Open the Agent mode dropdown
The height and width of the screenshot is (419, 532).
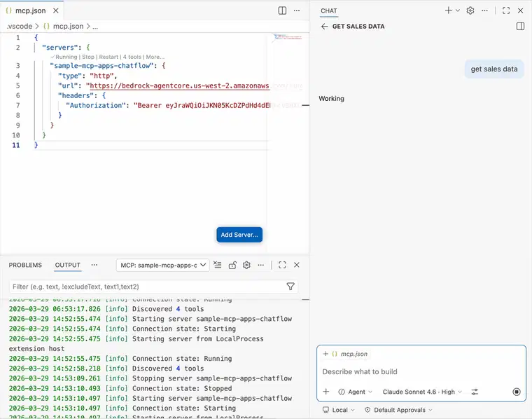click(356, 392)
